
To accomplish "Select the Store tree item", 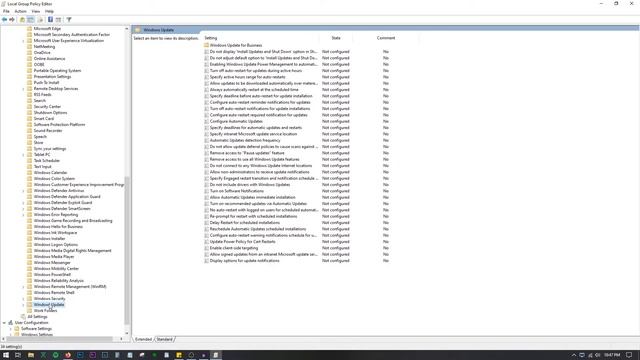I will click(38, 143).
